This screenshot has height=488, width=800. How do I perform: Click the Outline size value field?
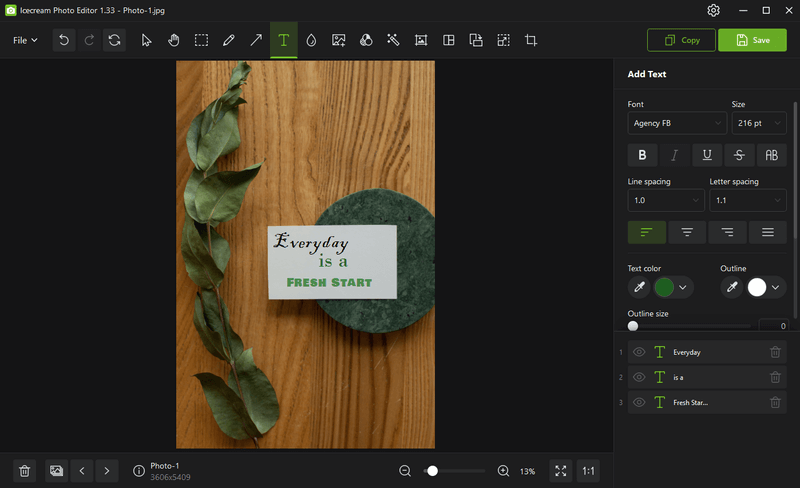(x=773, y=325)
